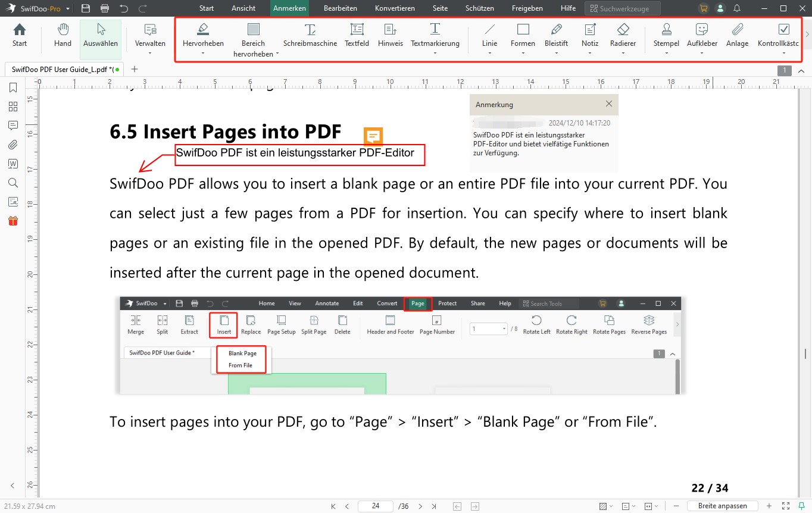Open the form fields panel in sidebar
The height and width of the screenshot is (513, 812).
click(13, 202)
